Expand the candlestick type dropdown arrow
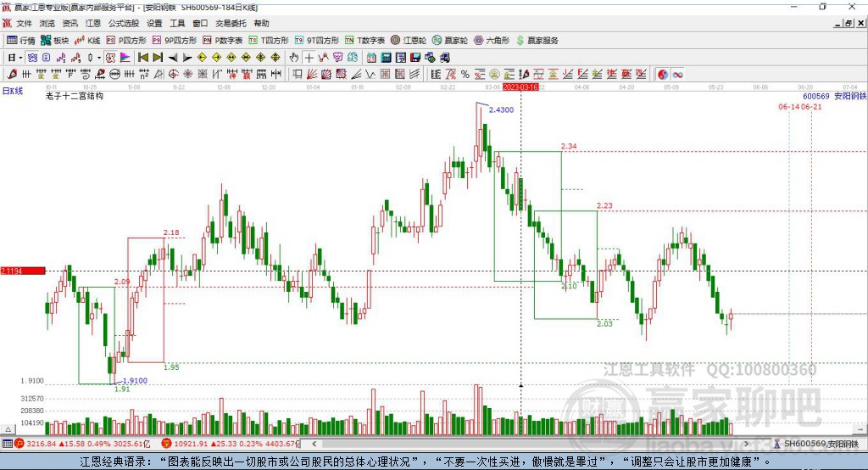868x470 pixels. coord(99,58)
